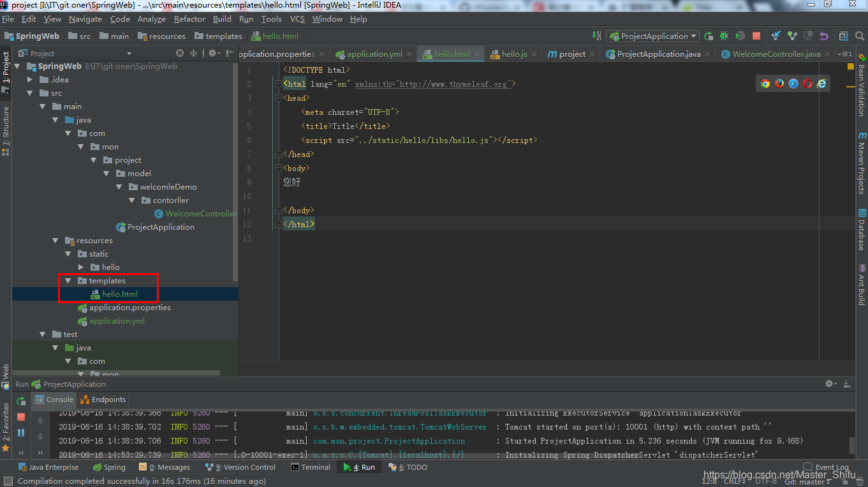Click the up-stack-trace arrow in console
This screenshot has height=487, width=868.
click(40, 421)
